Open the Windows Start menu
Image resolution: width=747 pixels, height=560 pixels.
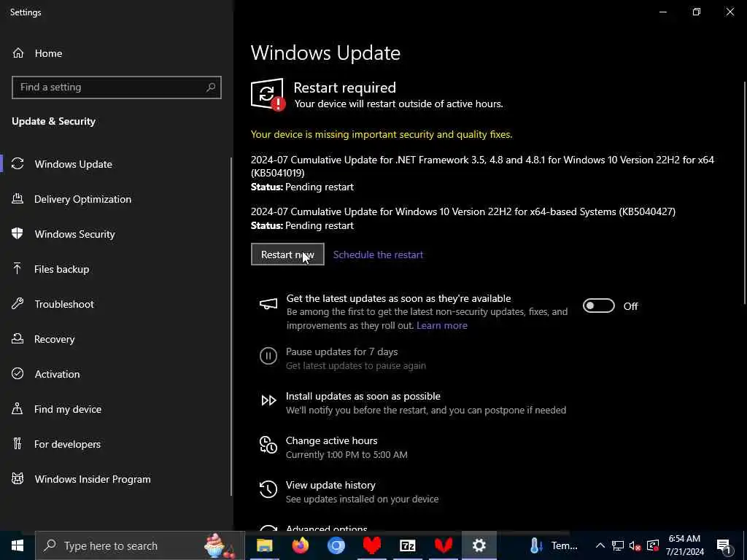pyautogui.click(x=18, y=545)
